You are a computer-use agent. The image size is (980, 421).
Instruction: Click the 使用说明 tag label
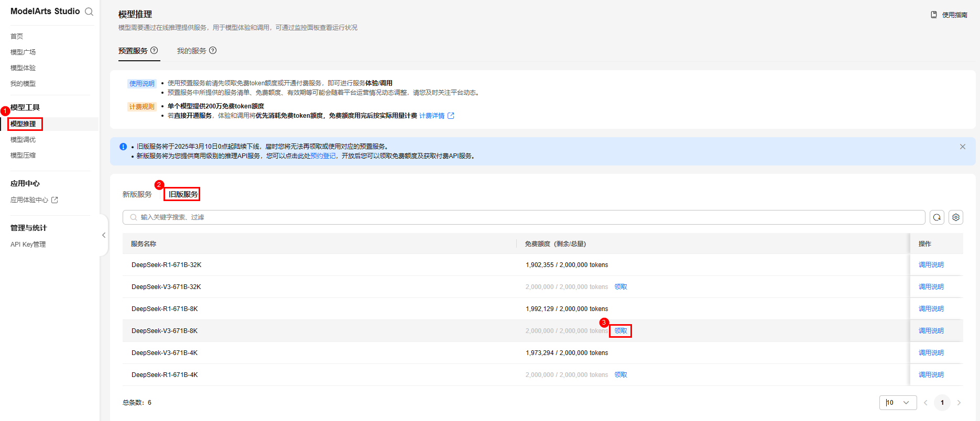point(142,84)
